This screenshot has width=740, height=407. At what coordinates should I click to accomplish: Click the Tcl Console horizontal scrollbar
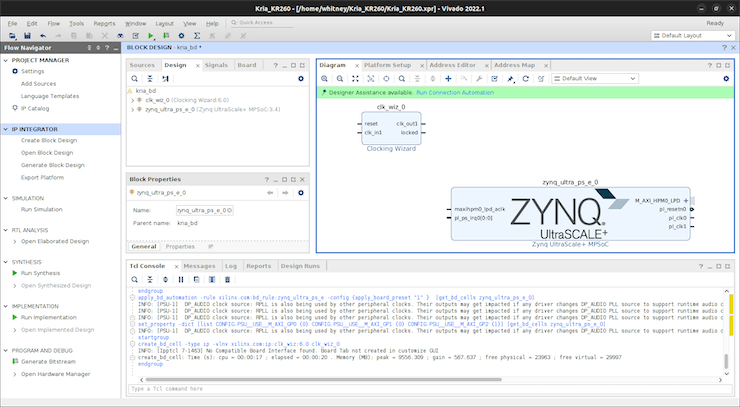point(324,380)
